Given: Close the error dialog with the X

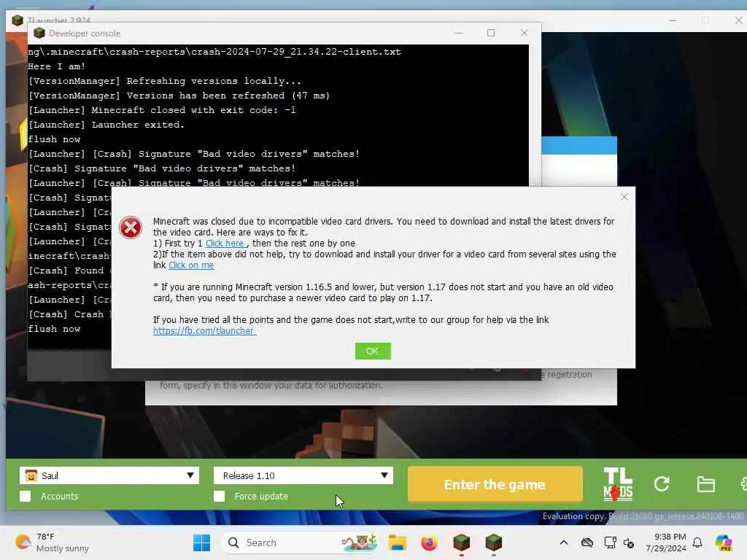Looking at the screenshot, I should click(x=624, y=197).
